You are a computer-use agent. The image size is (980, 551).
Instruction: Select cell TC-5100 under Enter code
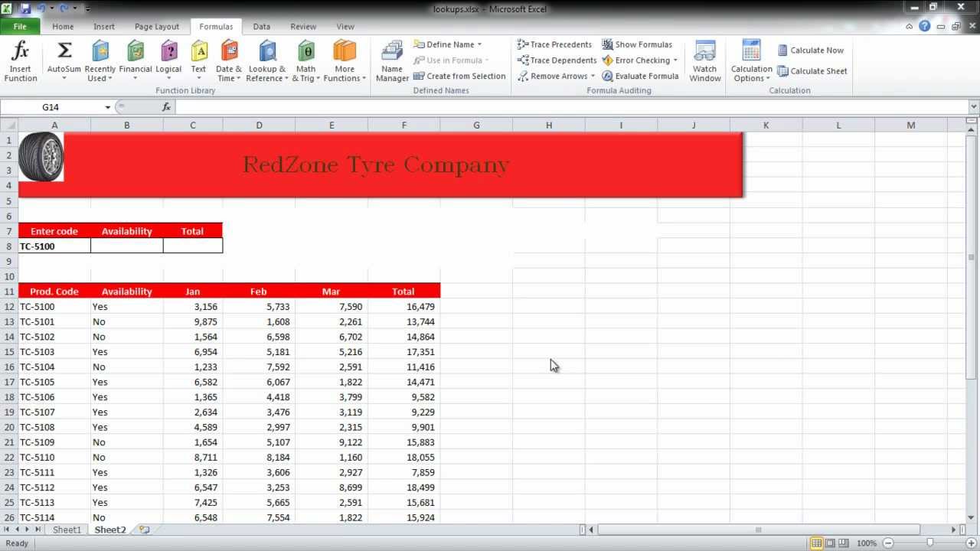tap(54, 246)
